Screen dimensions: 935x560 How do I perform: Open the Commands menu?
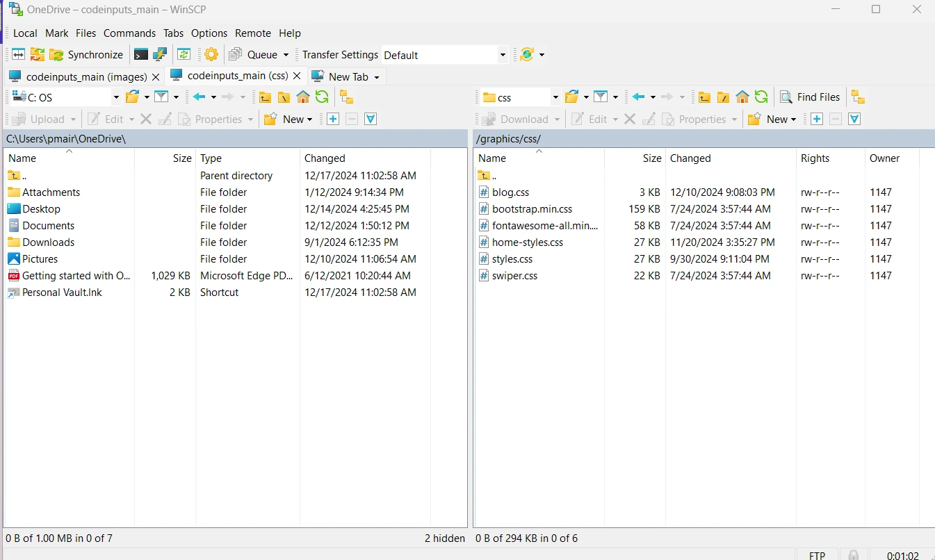[x=129, y=33]
